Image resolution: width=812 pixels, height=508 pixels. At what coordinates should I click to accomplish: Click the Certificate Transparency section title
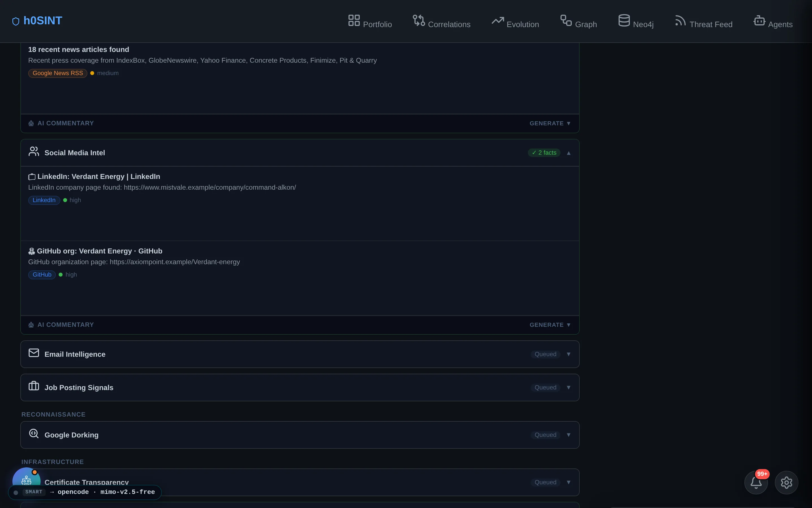[87, 482]
